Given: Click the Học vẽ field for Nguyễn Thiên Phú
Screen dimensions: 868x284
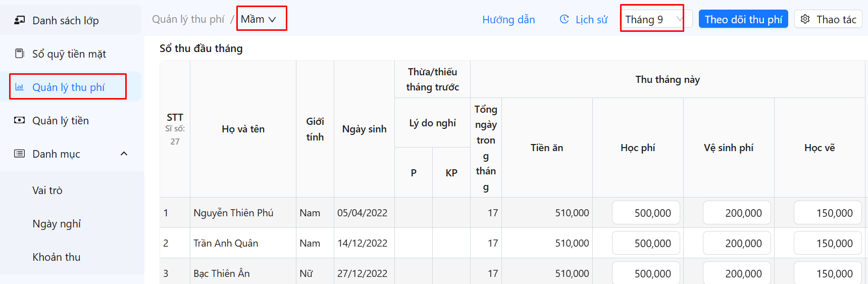Looking at the screenshot, I should (828, 213).
